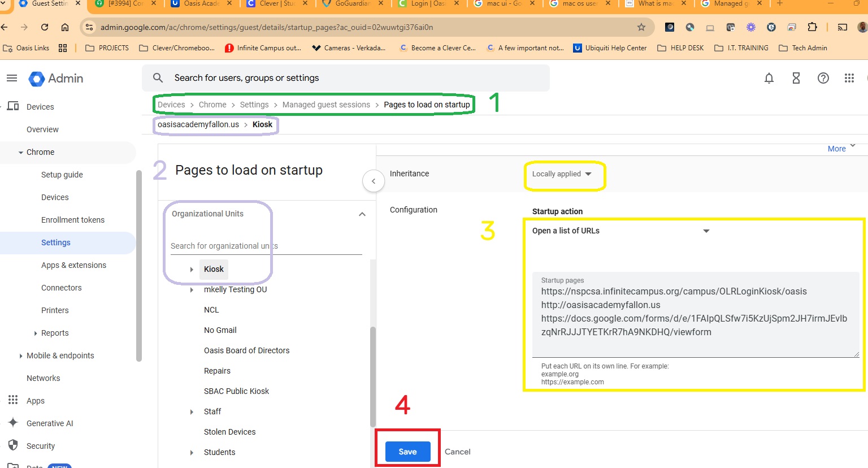The width and height of the screenshot is (868, 468).
Task: Open the Chrome extensions puzzle icon
Action: click(813, 27)
